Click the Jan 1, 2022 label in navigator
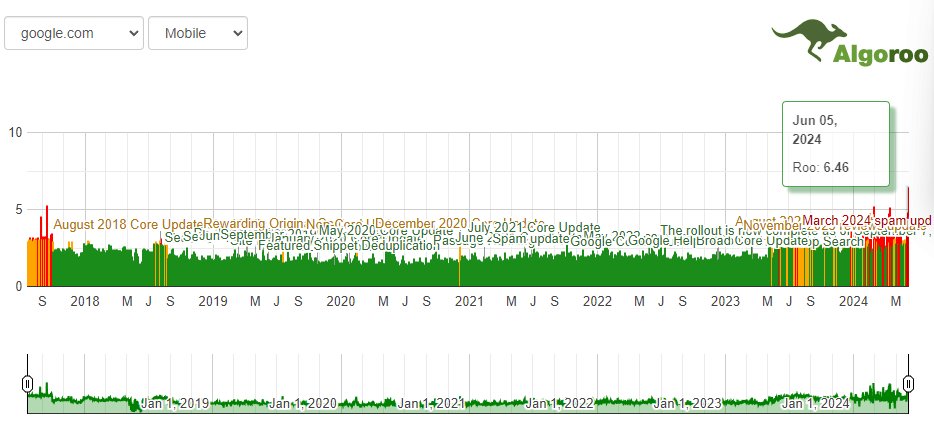 click(560, 404)
